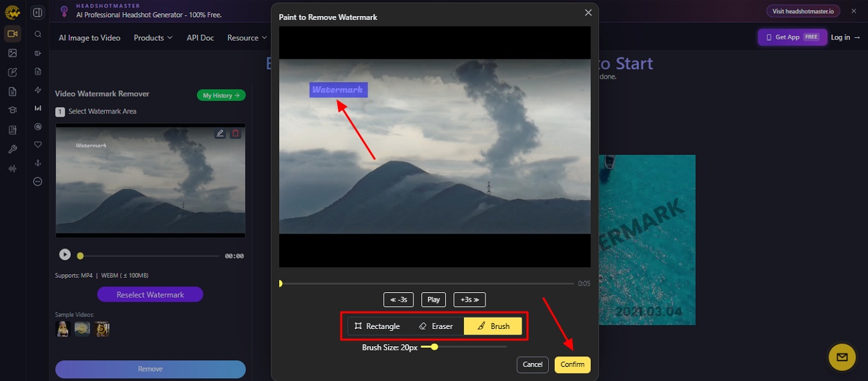Click the Paint to Remove Watermark title

[328, 17]
